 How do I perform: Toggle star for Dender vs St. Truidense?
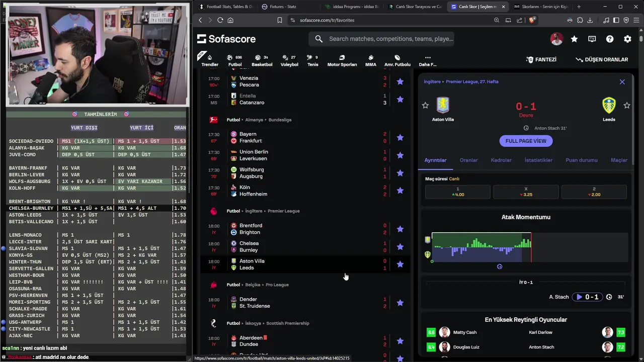400,303
